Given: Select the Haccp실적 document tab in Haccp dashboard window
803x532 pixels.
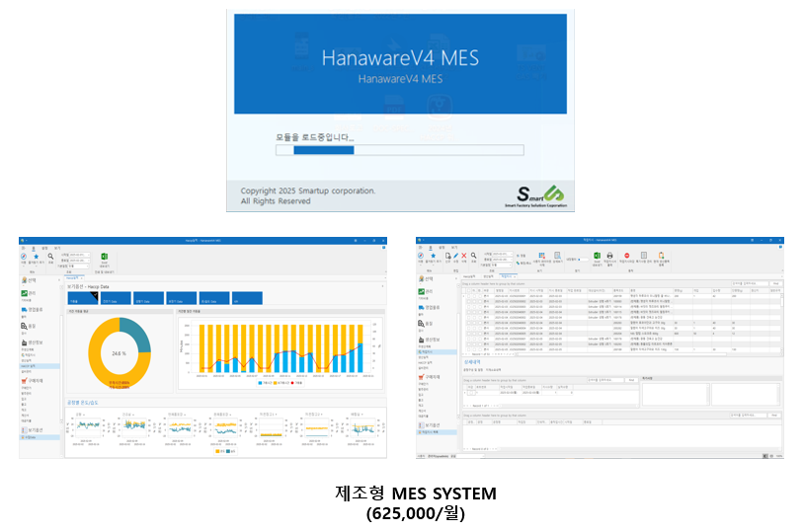Looking at the screenshot, I should click(75, 277).
